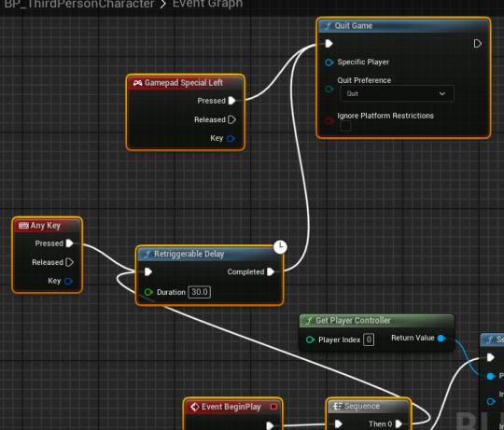
Task: Click the Get Player Controller Return Value pin
Action: point(441,338)
